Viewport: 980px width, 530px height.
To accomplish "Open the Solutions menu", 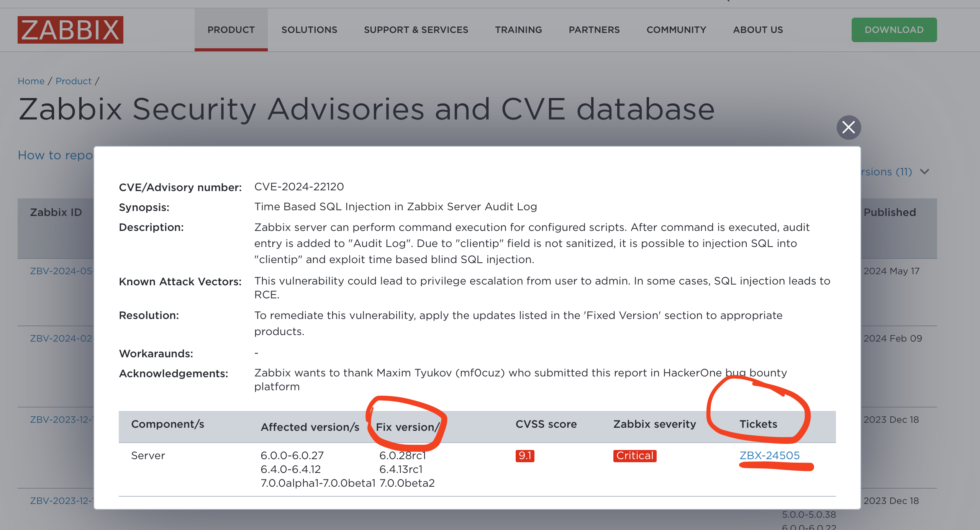I will pyautogui.click(x=309, y=30).
